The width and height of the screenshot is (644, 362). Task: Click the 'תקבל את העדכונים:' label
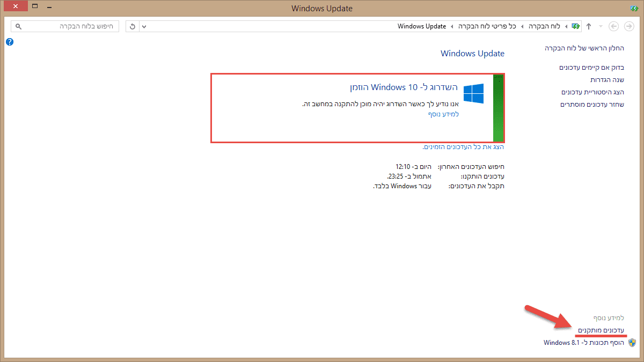[x=477, y=186]
